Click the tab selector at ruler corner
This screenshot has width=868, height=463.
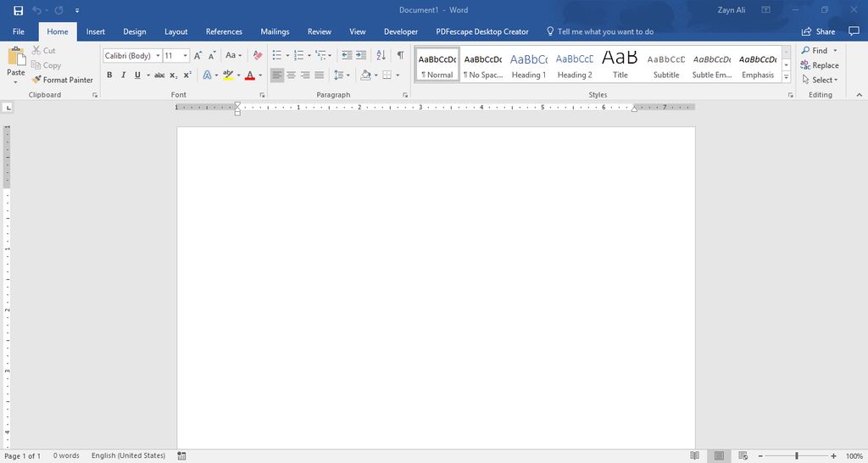pyautogui.click(x=8, y=108)
